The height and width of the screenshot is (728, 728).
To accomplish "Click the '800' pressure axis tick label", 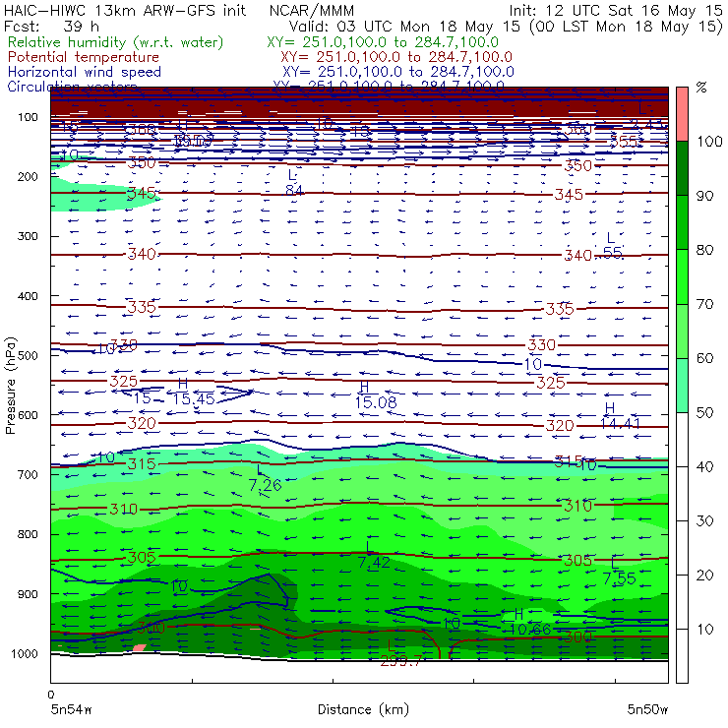I will pos(28,534).
